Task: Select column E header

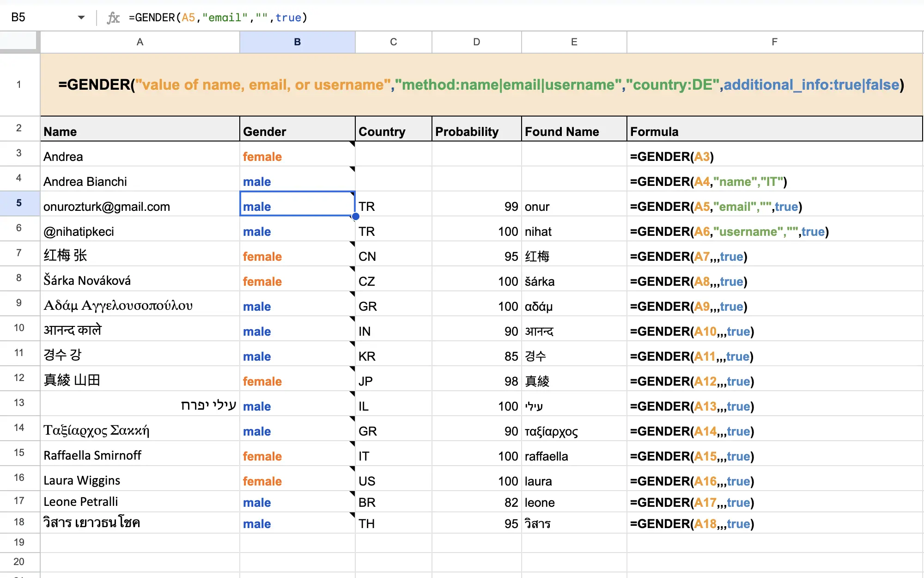Action: coord(574,42)
